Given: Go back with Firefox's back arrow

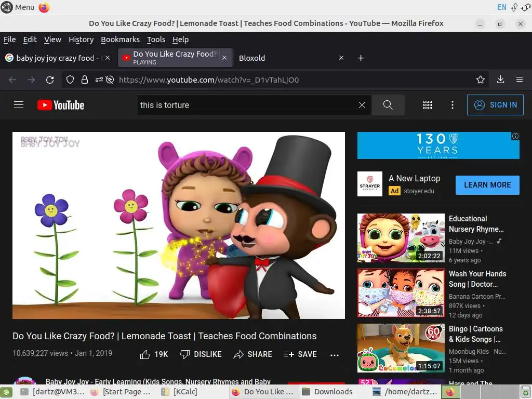Looking at the screenshot, I should [x=12, y=79].
